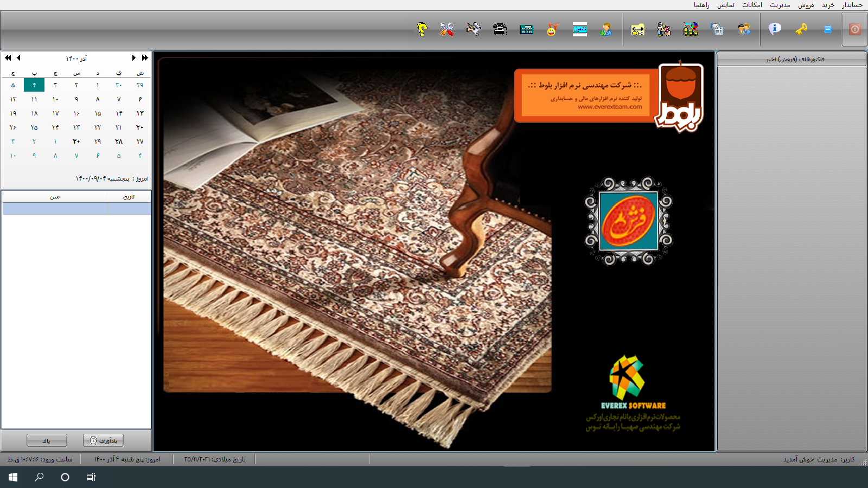868x488 pixels.
Task: Open the blue info speech bubble
Action: pyautogui.click(x=775, y=29)
